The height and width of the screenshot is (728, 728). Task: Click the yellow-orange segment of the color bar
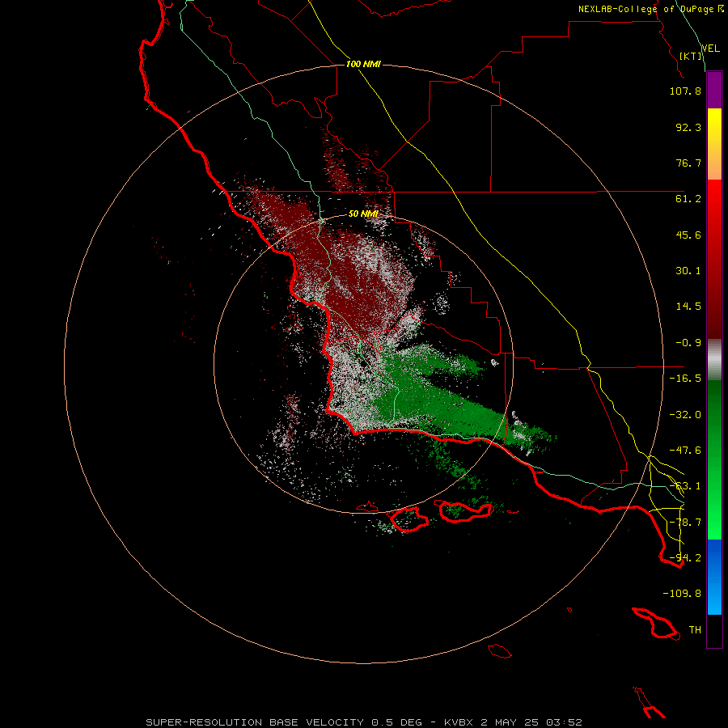[x=714, y=144]
